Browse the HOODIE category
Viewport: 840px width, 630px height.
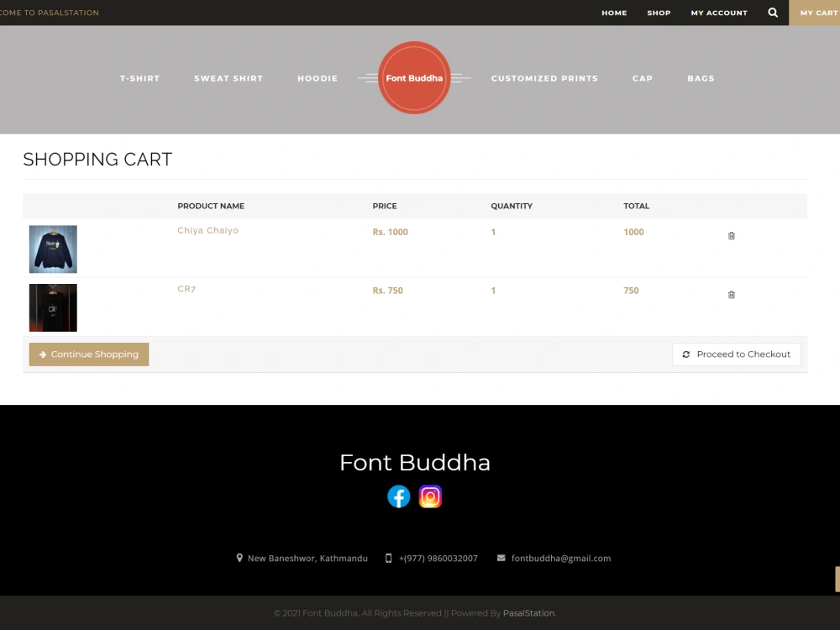pos(318,78)
